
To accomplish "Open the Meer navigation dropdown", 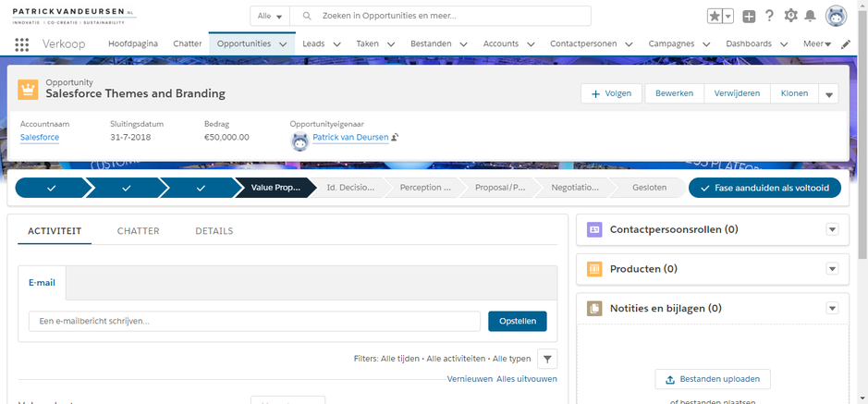I will 817,44.
